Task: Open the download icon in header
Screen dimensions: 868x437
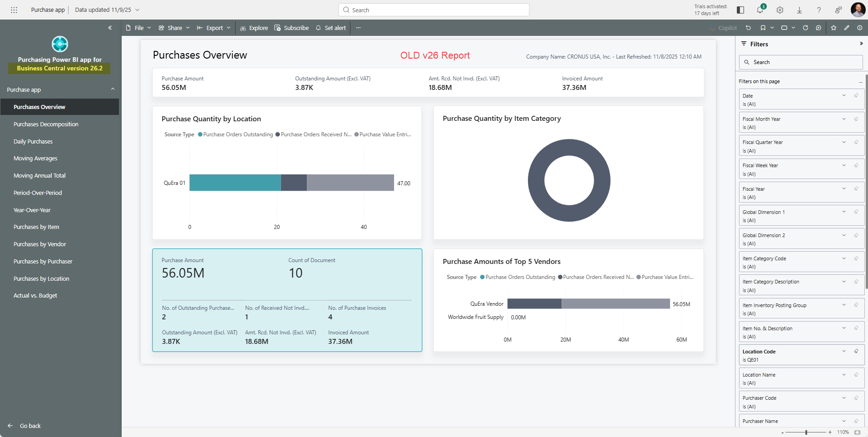Action: tap(799, 10)
